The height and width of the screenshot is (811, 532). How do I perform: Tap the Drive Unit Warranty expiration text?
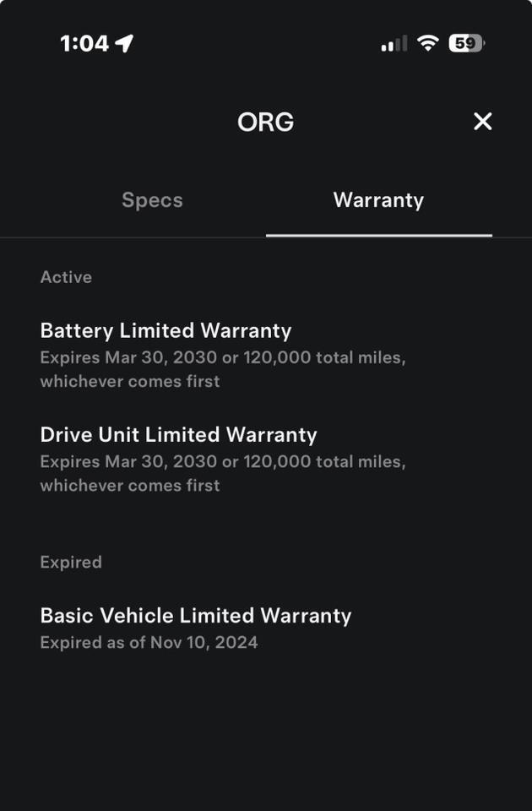[223, 461]
